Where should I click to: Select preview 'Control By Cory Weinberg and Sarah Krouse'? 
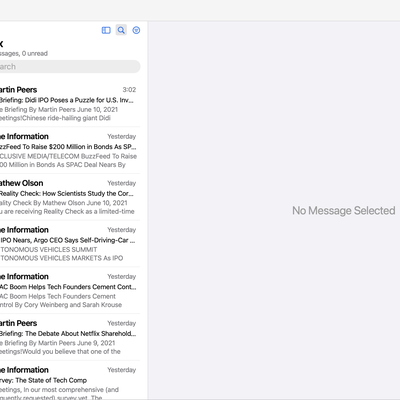point(61,305)
